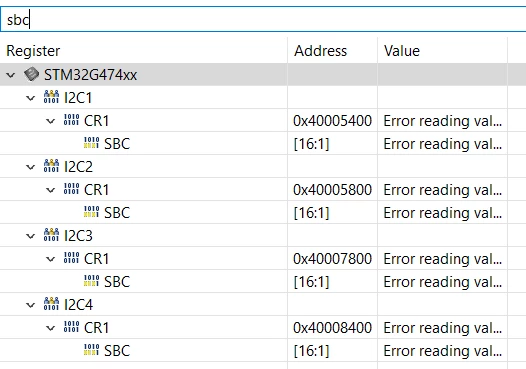The width and height of the screenshot is (526, 369).
Task: Click the I2C1 peripheral icon
Action: point(51,97)
